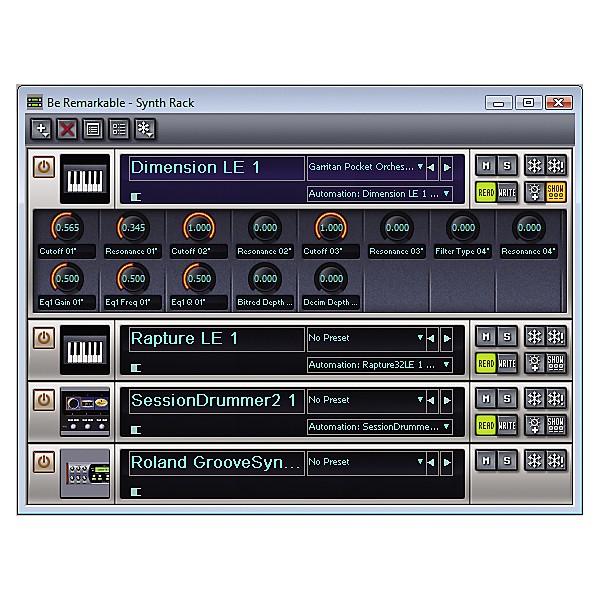Screen dimensions: 600x600
Task: Open the synth properties page icon
Action: tap(93, 129)
